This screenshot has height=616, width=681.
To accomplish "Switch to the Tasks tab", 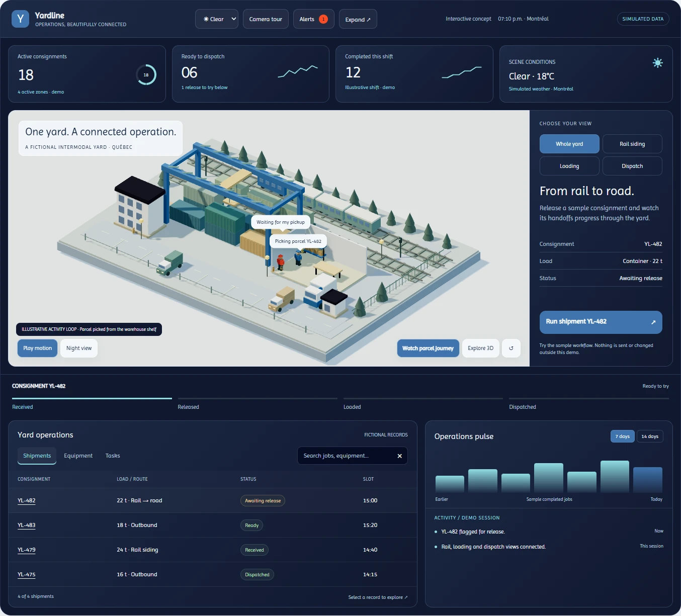I will click(x=113, y=456).
